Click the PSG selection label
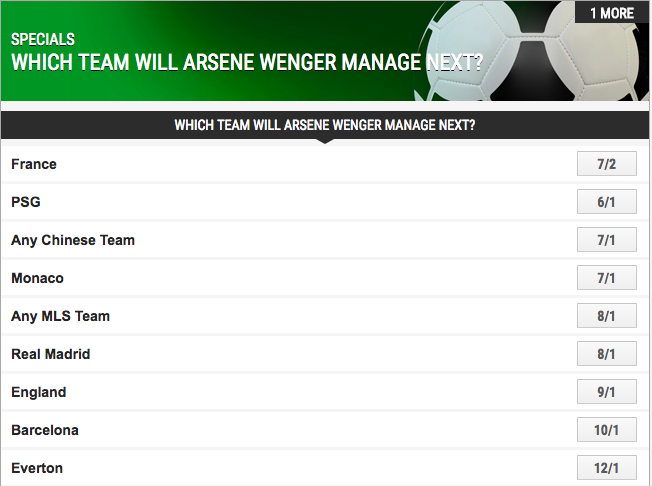This screenshot has width=652, height=486. pyautogui.click(x=26, y=202)
